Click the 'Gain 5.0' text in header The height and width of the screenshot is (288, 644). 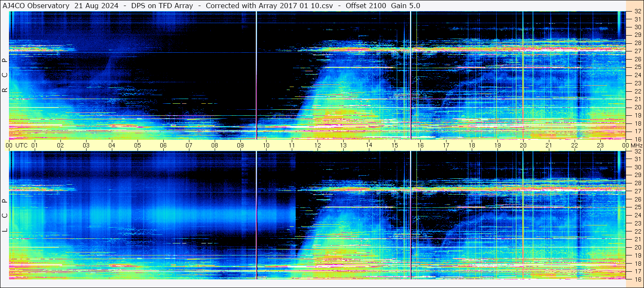pos(405,6)
